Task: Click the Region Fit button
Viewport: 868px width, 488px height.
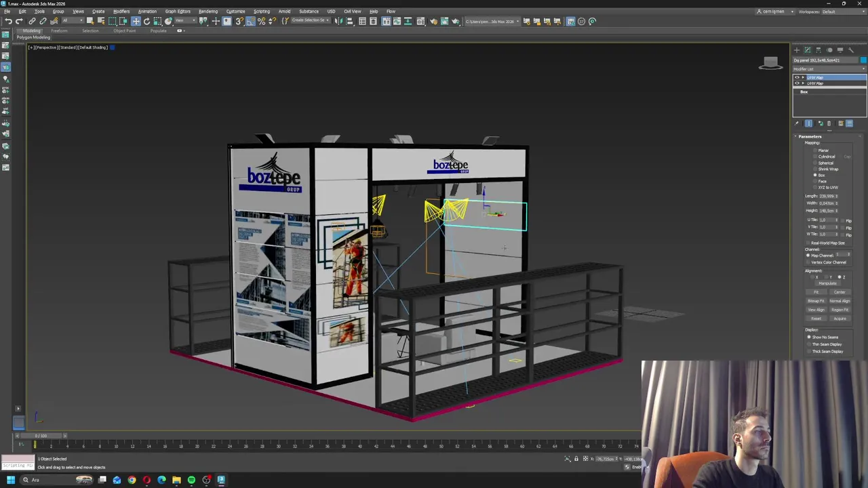Action: 840,310
